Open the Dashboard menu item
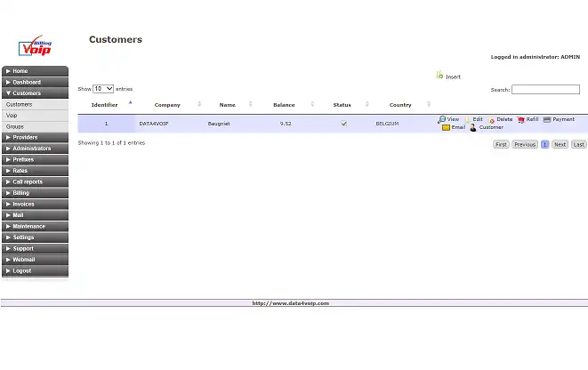588x370 pixels. tap(35, 82)
